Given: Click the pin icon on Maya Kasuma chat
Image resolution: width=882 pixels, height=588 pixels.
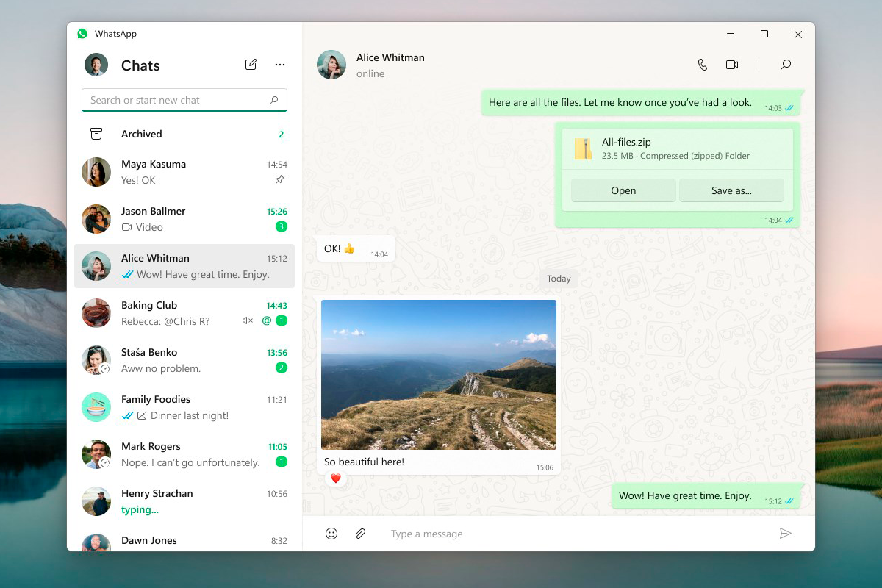Looking at the screenshot, I should pos(280,180).
